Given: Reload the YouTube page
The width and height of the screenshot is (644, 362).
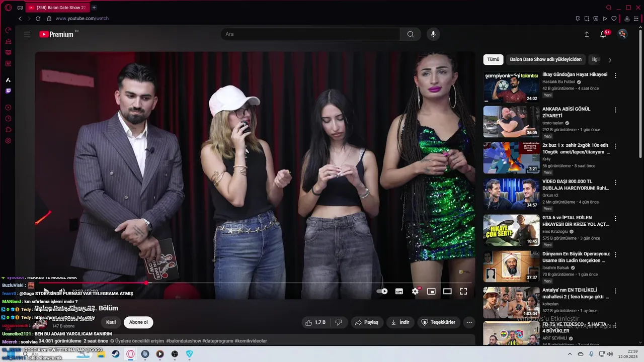Looking at the screenshot, I should (x=38, y=19).
